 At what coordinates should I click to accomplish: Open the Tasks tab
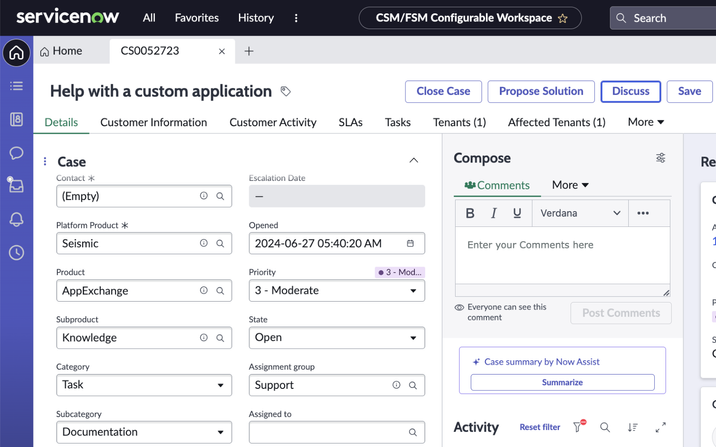click(398, 122)
